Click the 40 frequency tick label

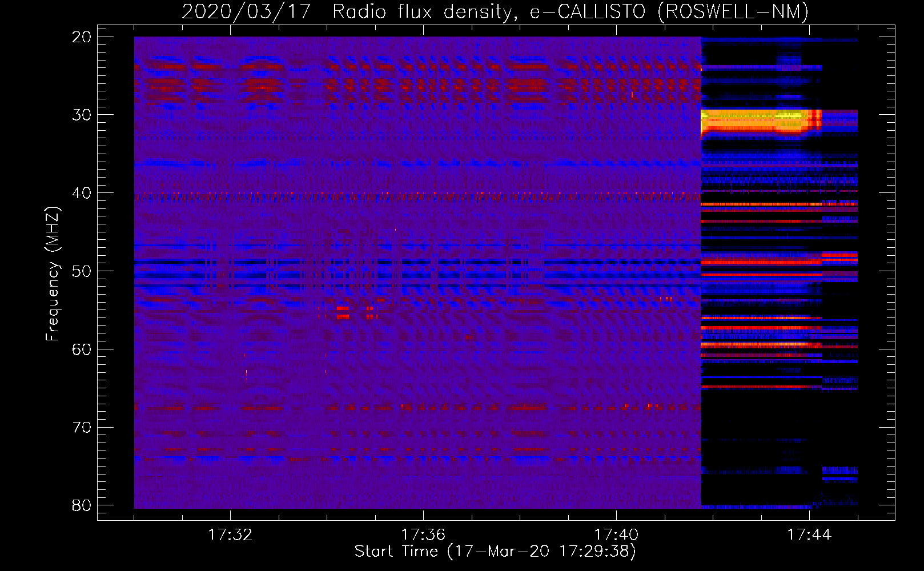pyautogui.click(x=82, y=193)
